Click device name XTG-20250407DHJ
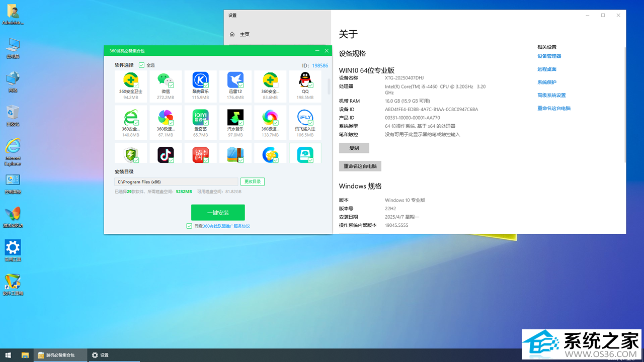The width and height of the screenshot is (644, 362). [x=405, y=78]
